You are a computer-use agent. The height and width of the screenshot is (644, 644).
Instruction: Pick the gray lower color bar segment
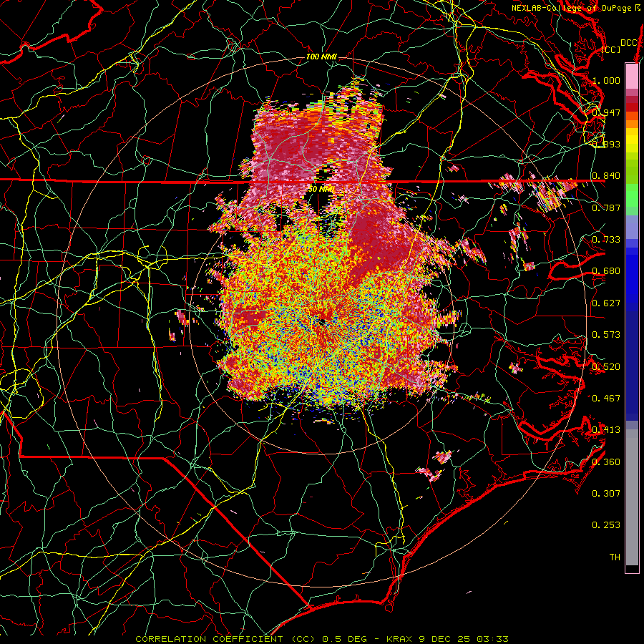tap(632, 501)
